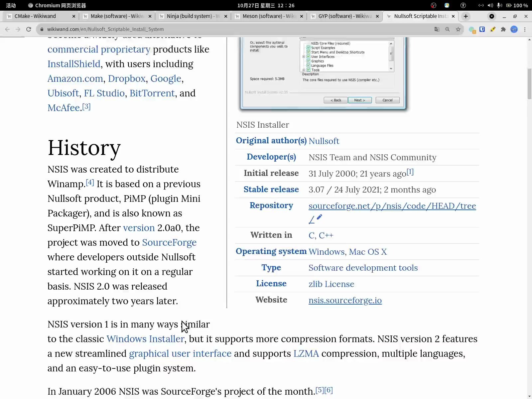This screenshot has height=399, width=532.
Task: Edit repository link via pencil icon
Action: coord(320,217)
